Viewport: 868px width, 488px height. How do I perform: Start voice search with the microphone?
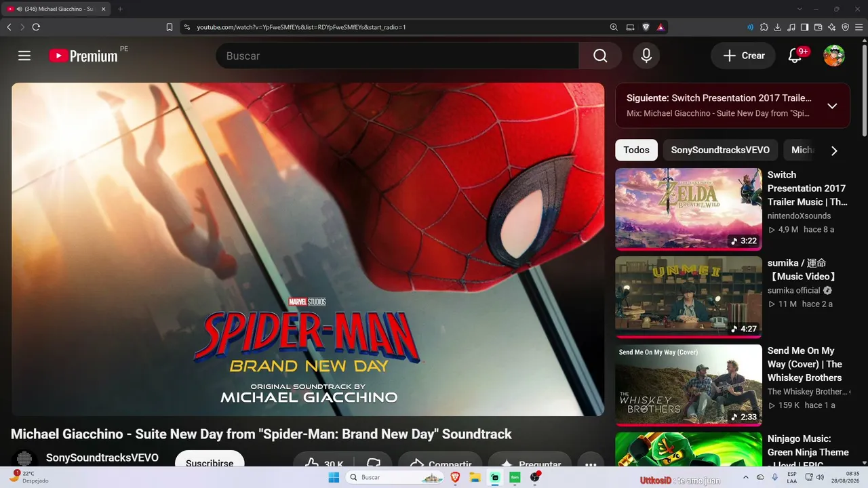click(646, 56)
